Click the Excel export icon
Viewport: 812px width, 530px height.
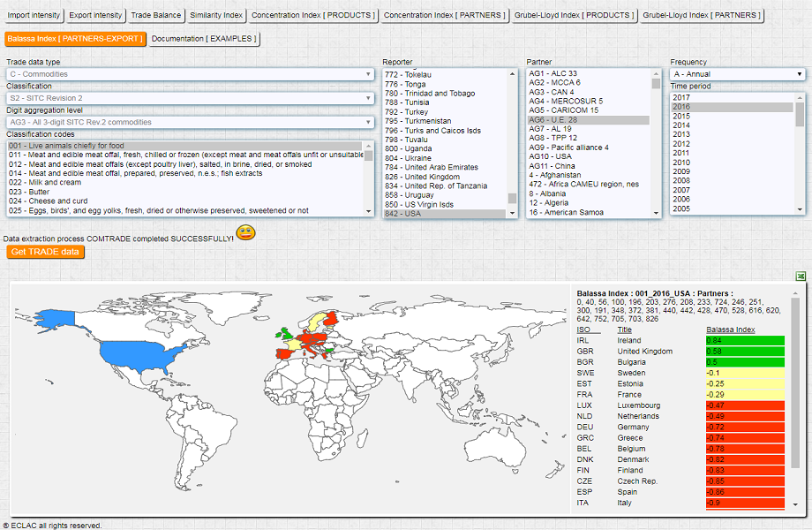tap(801, 276)
